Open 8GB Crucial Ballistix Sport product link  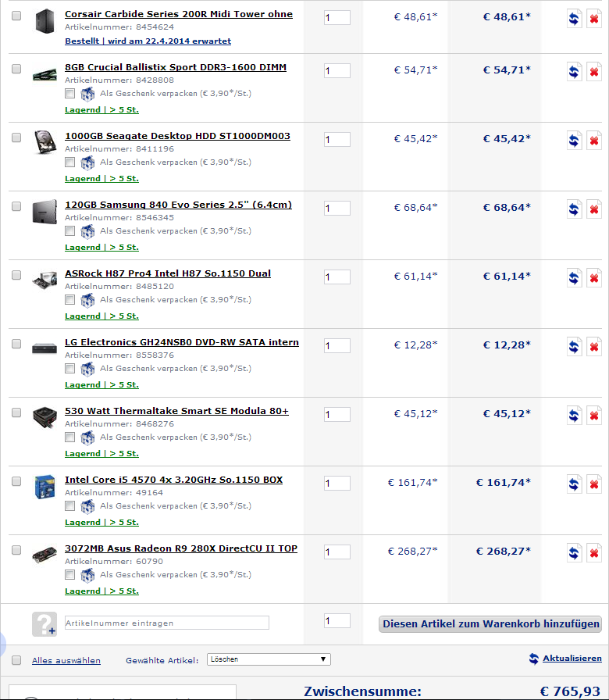[176, 67]
